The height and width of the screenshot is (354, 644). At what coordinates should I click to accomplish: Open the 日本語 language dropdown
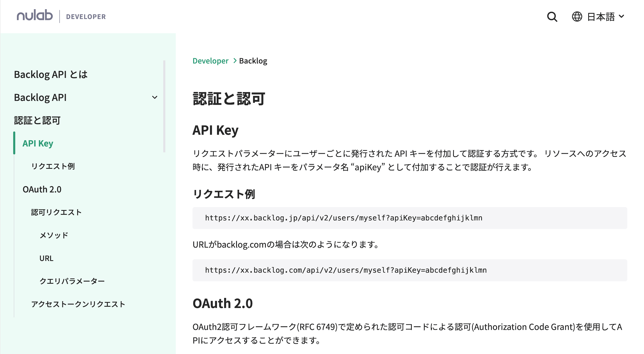605,17
